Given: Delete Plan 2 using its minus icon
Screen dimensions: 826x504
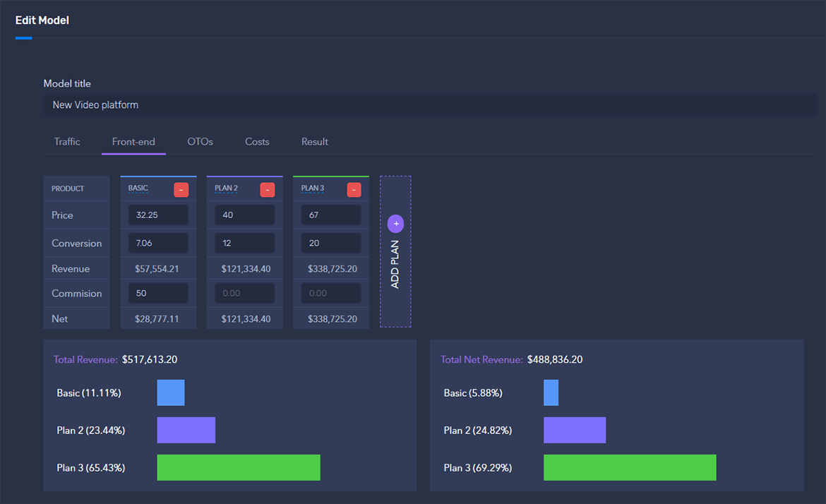Looking at the screenshot, I should [x=267, y=190].
